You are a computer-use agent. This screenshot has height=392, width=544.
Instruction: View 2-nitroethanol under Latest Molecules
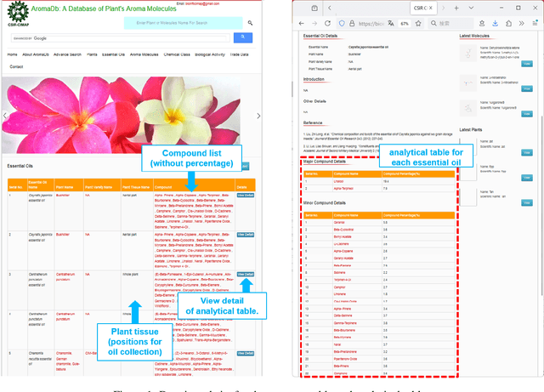point(527,89)
